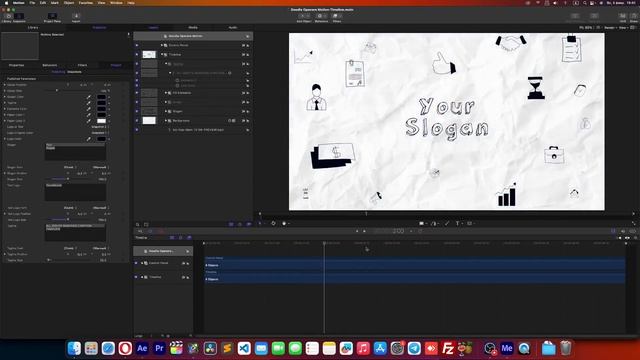Screen dimensions: 640x360
Task: Expand the Control Panel group in layers
Action: 162,45
